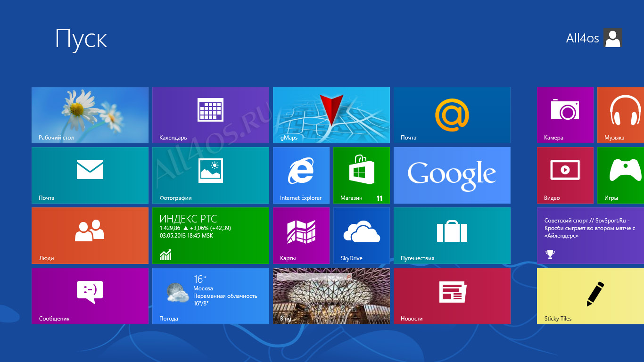644x362 pixels.
Task: Open the orange @ Почта tile
Action: [x=452, y=115]
